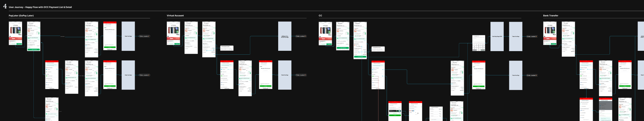Select PIN confirmation screen in Virtual Account flow
This screenshot has width=644, height=121.
pos(266,75)
